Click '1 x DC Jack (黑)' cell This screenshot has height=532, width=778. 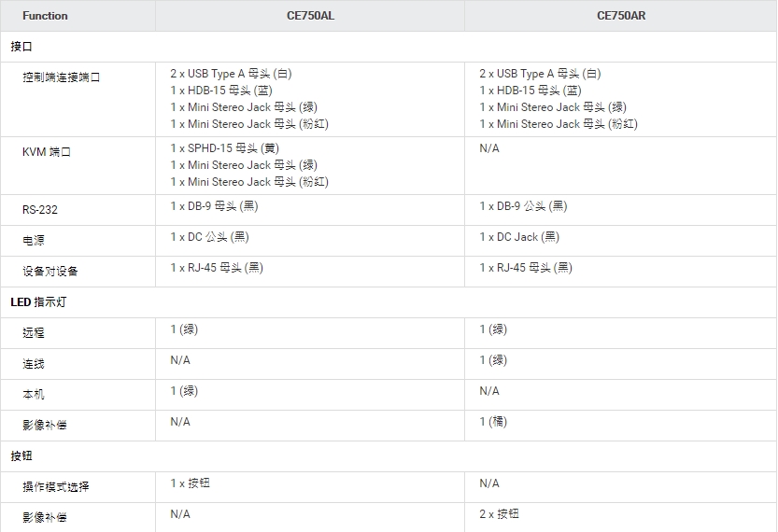point(519,237)
